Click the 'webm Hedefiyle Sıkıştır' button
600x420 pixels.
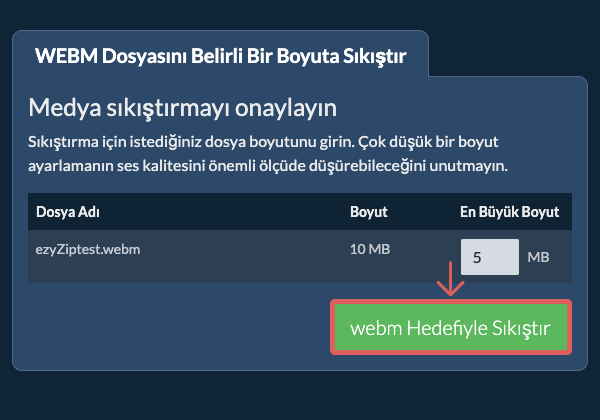pos(451,327)
